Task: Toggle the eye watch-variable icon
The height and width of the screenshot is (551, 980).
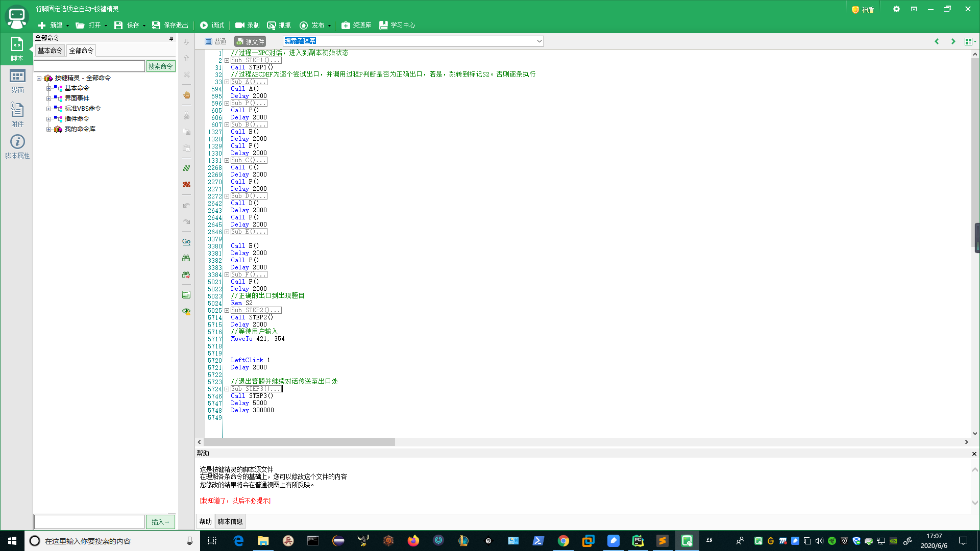Action: click(x=186, y=311)
